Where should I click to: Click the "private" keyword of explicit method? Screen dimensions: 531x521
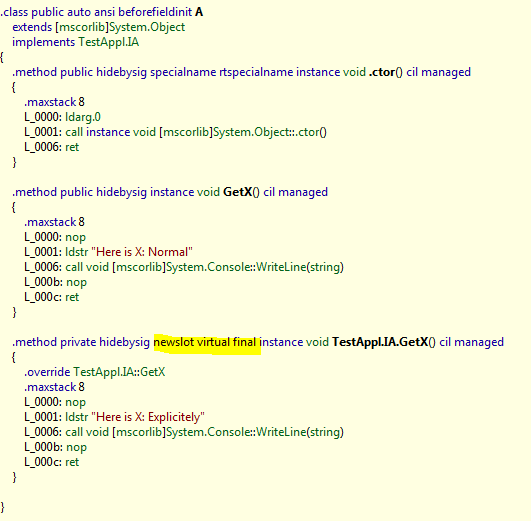click(x=78, y=342)
